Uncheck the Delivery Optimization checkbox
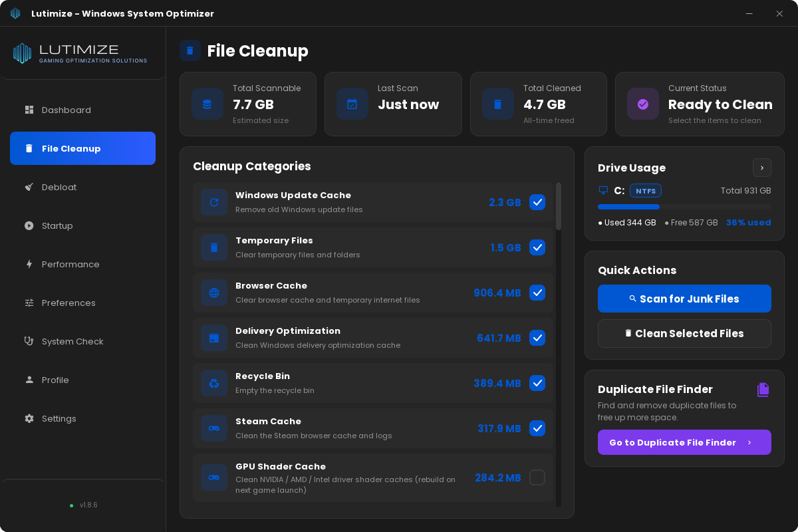Viewport: 798px width, 532px height. click(x=537, y=338)
